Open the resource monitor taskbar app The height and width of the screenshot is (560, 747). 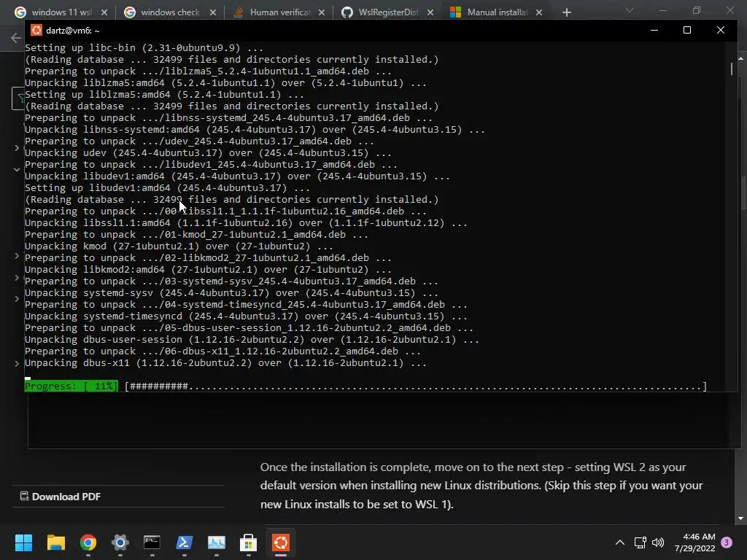tap(216, 542)
